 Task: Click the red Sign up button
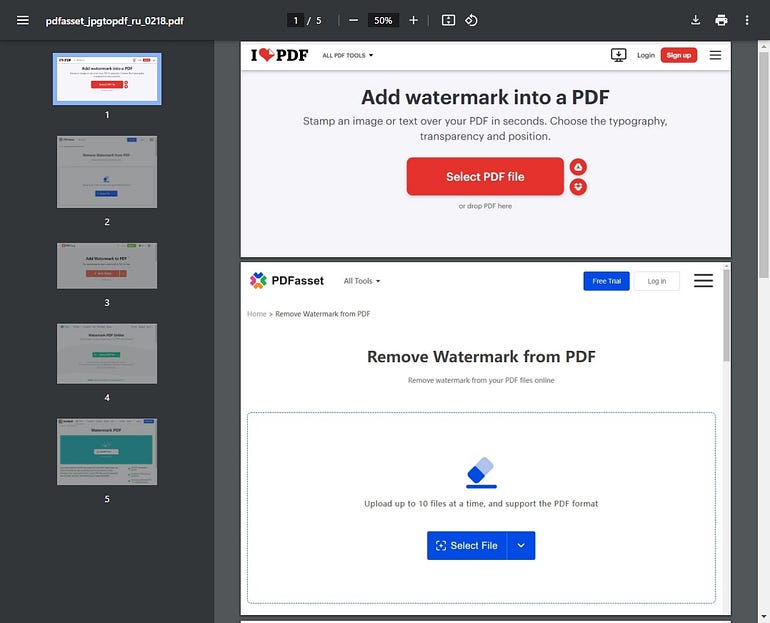point(679,55)
